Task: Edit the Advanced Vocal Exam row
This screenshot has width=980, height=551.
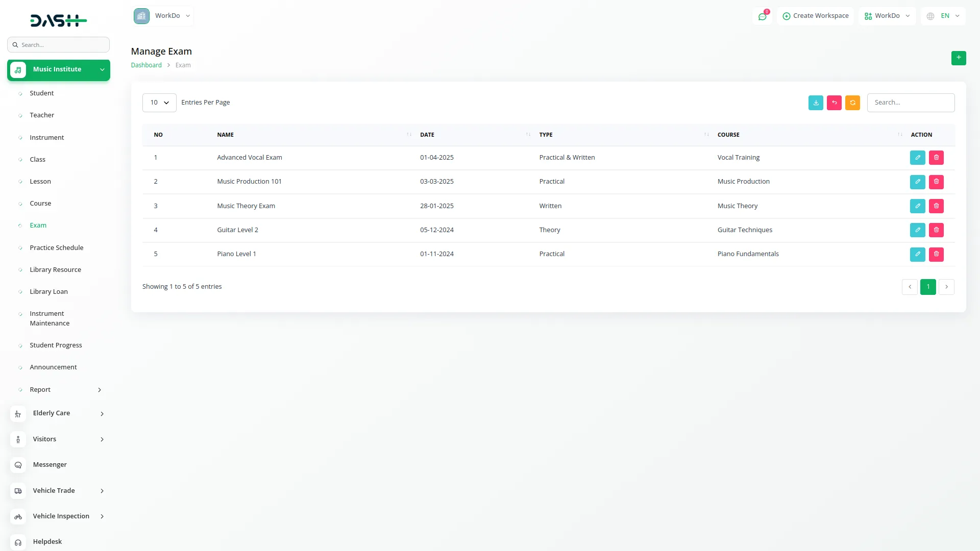Action: [917, 158]
